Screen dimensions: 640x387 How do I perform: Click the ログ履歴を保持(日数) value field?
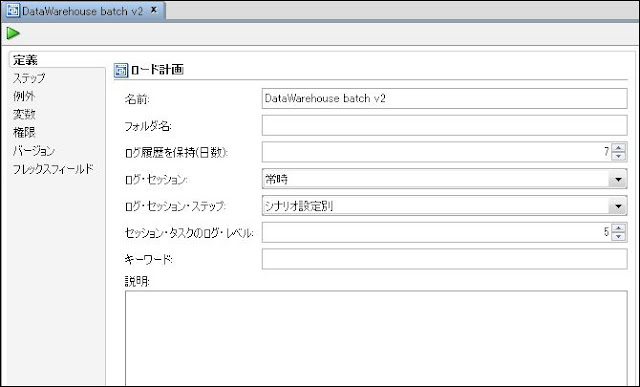(x=436, y=152)
